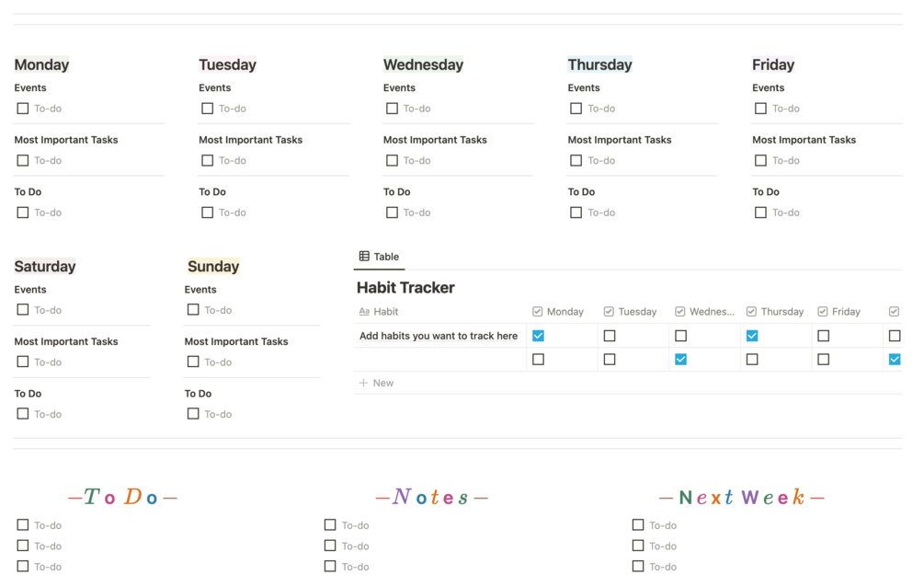Click the checkbox icon in Thursday column header
The width and height of the screenshot is (924, 586).
(751, 312)
